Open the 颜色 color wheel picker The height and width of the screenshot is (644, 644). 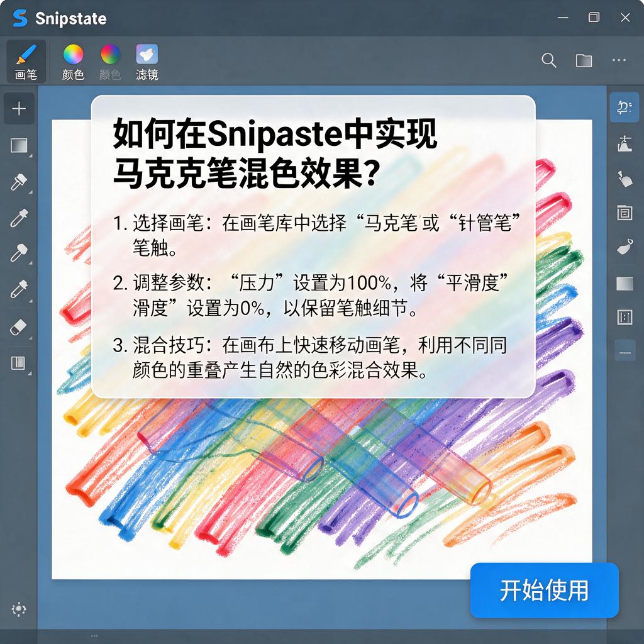(x=73, y=63)
